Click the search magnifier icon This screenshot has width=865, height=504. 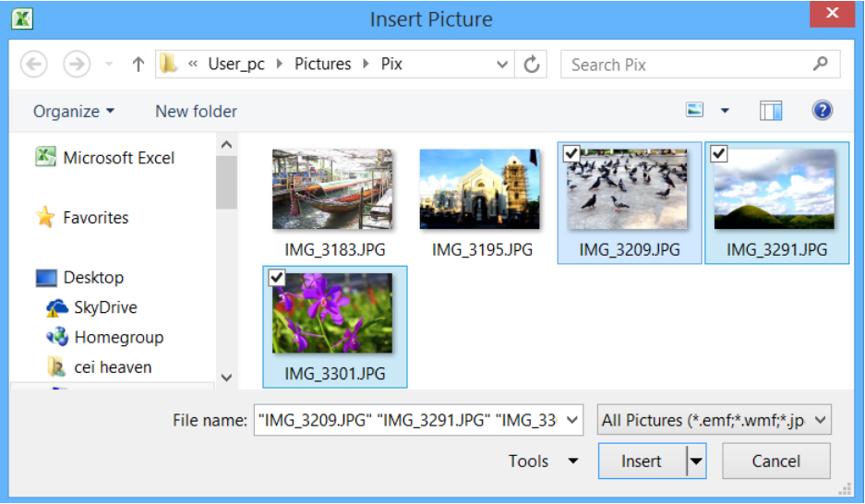[x=821, y=64]
